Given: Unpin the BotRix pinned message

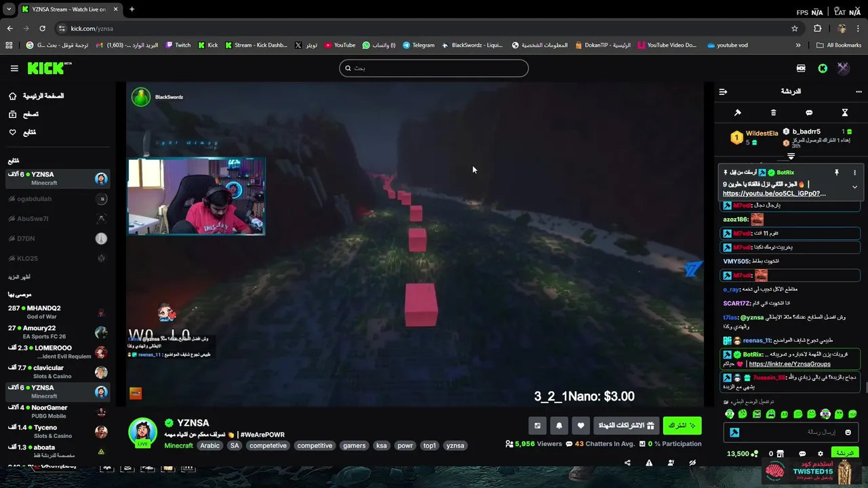Looking at the screenshot, I should (x=837, y=173).
